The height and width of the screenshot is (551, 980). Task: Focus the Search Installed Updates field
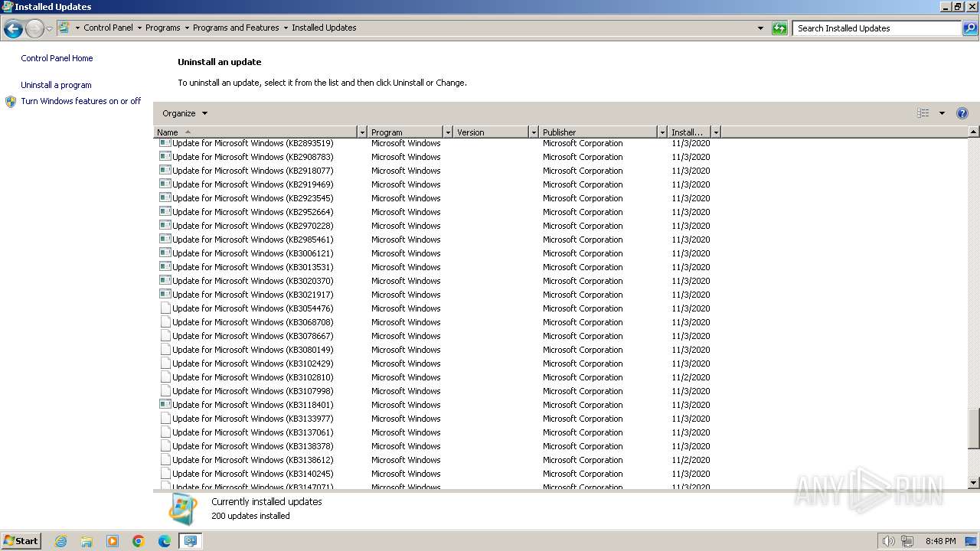[877, 28]
